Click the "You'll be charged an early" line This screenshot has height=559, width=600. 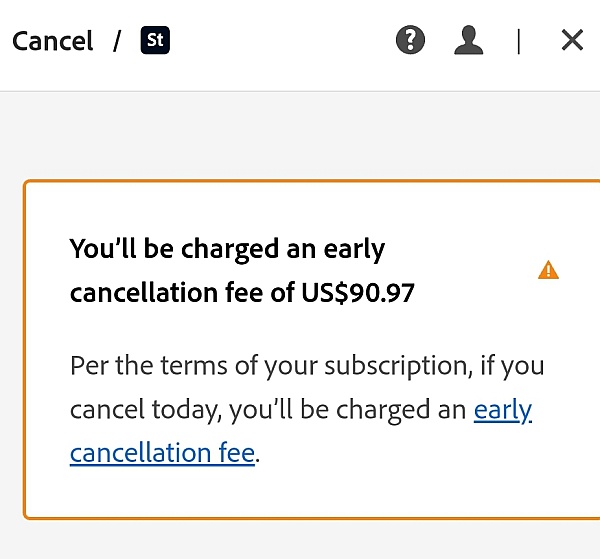[x=227, y=249]
